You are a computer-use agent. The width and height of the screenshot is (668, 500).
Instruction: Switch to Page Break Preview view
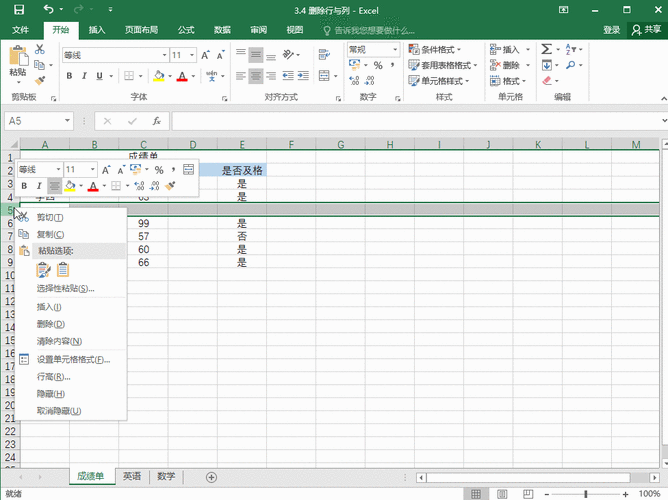528,494
